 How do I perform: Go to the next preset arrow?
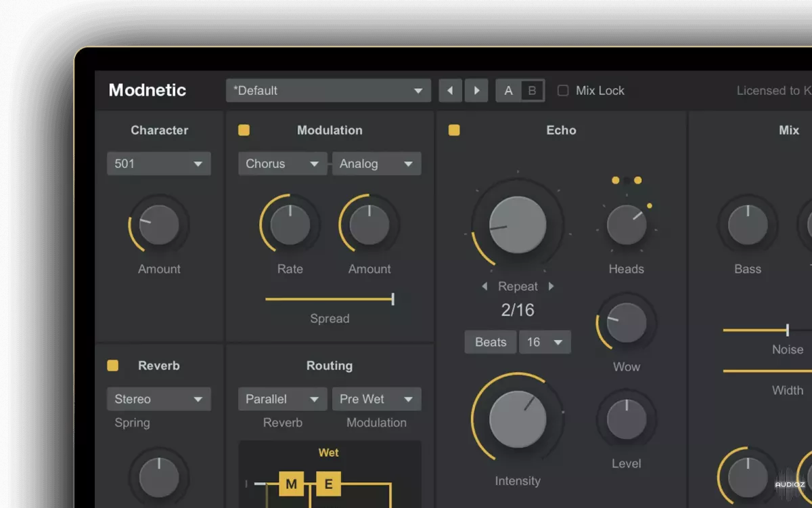click(x=476, y=90)
